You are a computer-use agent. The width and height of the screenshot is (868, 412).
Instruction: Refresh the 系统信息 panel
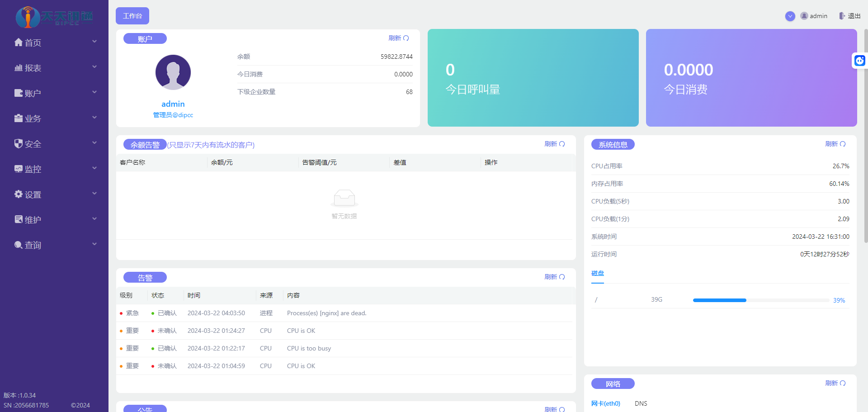click(x=835, y=144)
